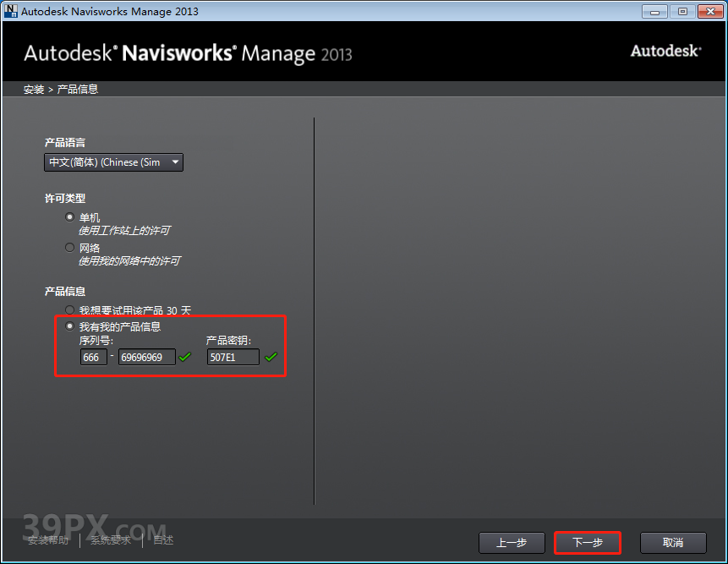Click the Autodesk logo in the top right

[665, 51]
